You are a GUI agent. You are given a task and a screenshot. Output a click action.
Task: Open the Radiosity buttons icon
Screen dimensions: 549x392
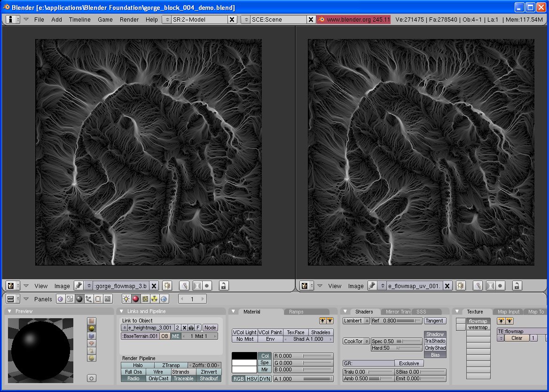click(x=154, y=299)
